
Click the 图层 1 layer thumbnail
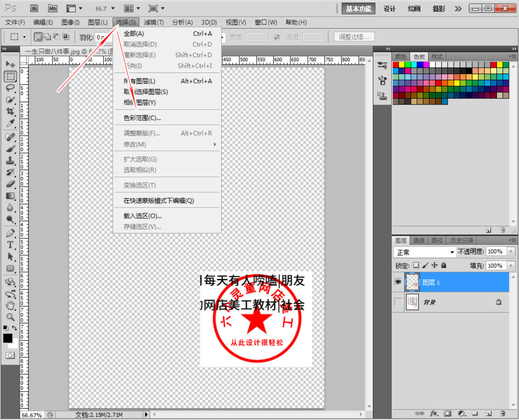click(412, 282)
